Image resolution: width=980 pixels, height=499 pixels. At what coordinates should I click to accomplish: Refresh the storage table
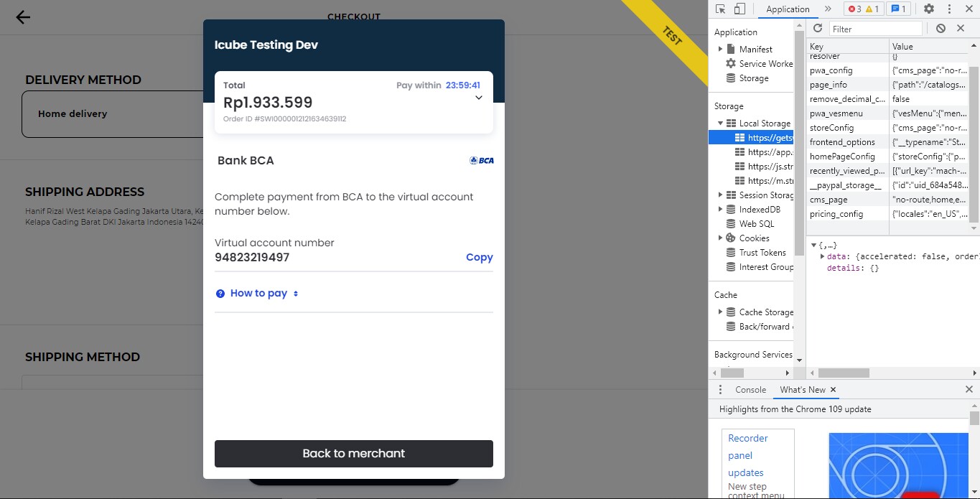click(x=817, y=28)
